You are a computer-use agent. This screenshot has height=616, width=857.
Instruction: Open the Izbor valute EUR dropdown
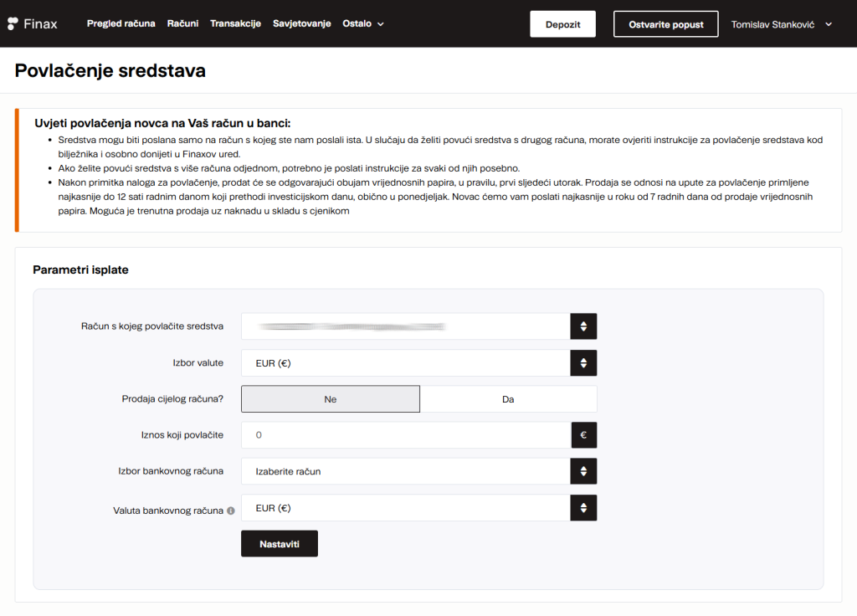tap(405, 363)
